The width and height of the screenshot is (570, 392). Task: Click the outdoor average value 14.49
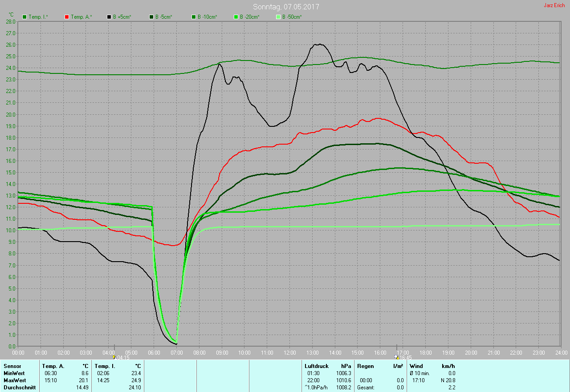[82, 388]
